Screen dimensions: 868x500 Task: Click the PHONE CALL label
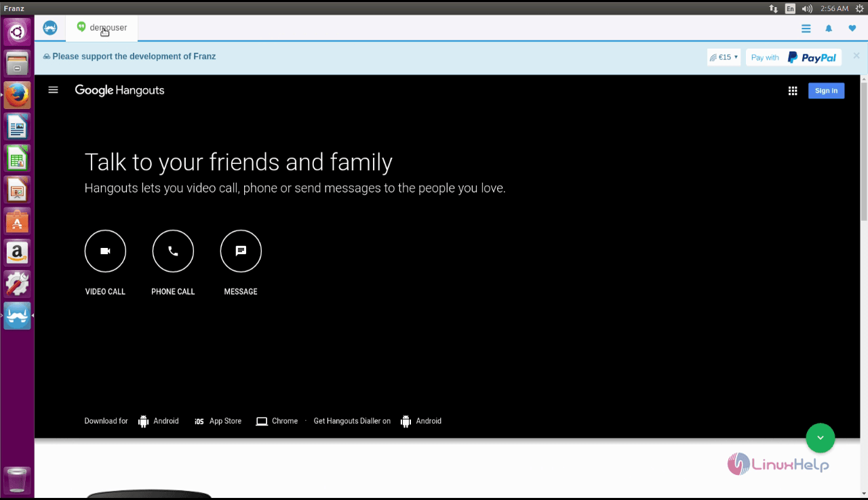click(173, 291)
